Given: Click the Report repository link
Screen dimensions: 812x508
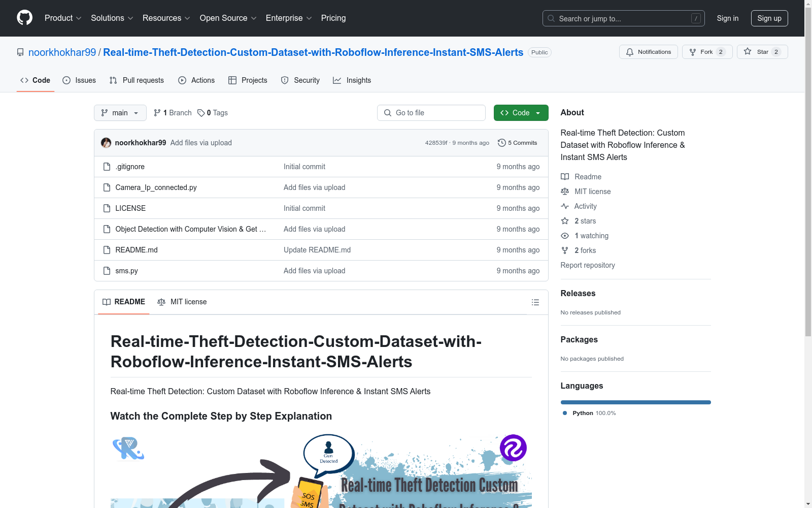Looking at the screenshot, I should point(587,265).
